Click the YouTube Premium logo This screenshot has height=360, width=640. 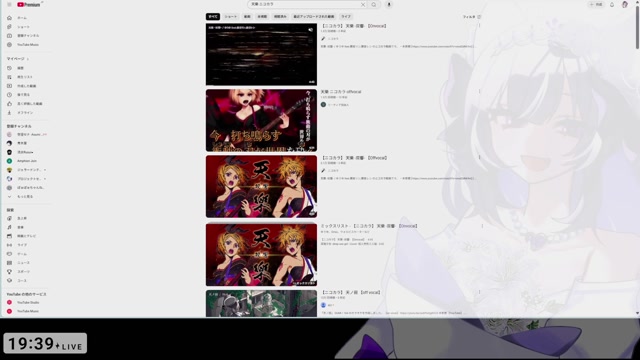(29, 4)
